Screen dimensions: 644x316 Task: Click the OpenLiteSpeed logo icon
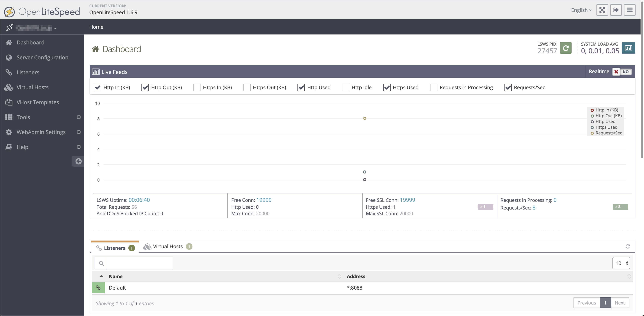[x=9, y=11]
